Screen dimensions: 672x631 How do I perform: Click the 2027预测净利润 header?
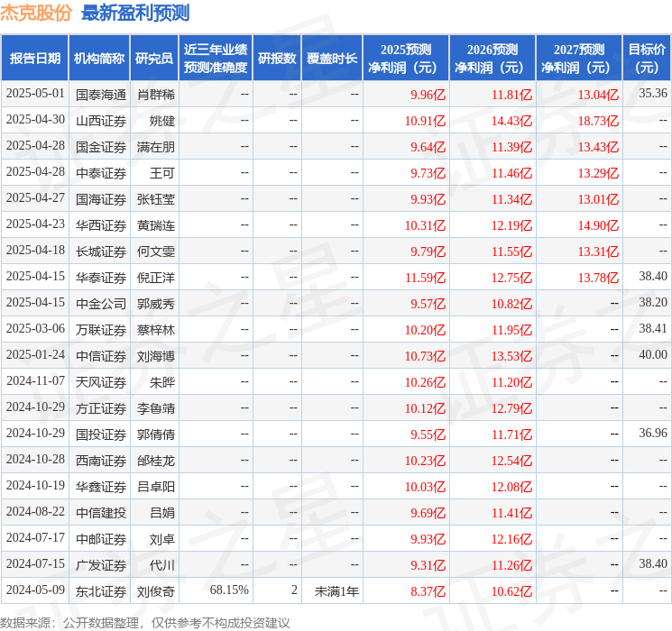click(x=579, y=58)
